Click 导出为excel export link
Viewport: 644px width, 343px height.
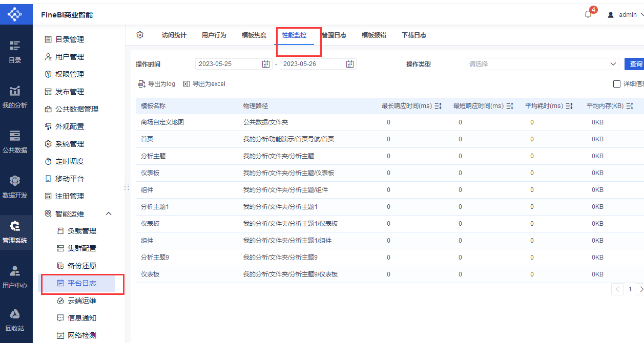click(204, 84)
